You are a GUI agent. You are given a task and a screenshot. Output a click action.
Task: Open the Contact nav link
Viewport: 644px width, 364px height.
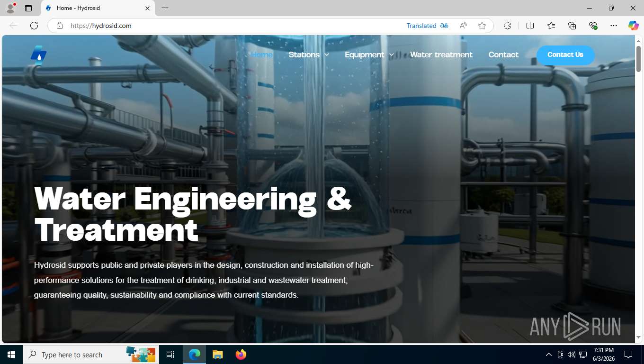(503, 55)
